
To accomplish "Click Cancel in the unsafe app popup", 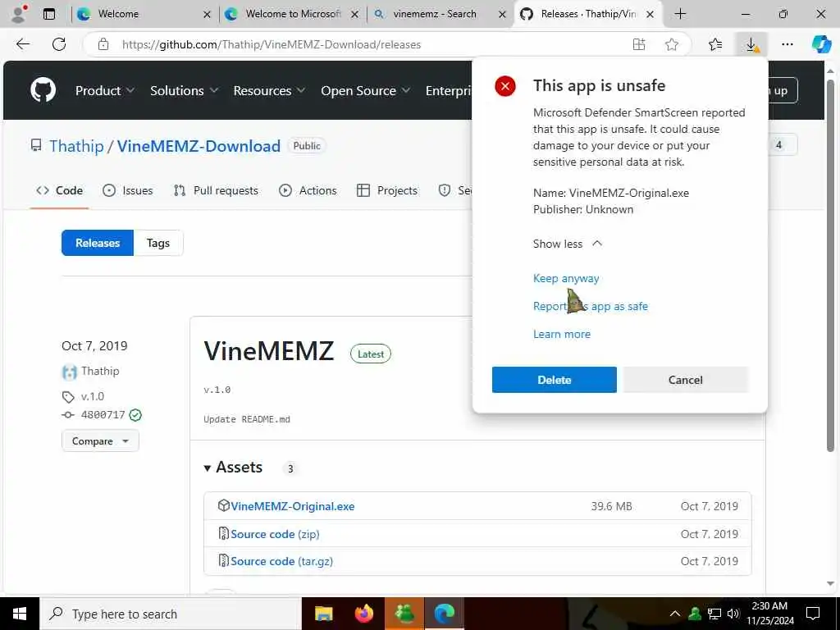I will (685, 379).
